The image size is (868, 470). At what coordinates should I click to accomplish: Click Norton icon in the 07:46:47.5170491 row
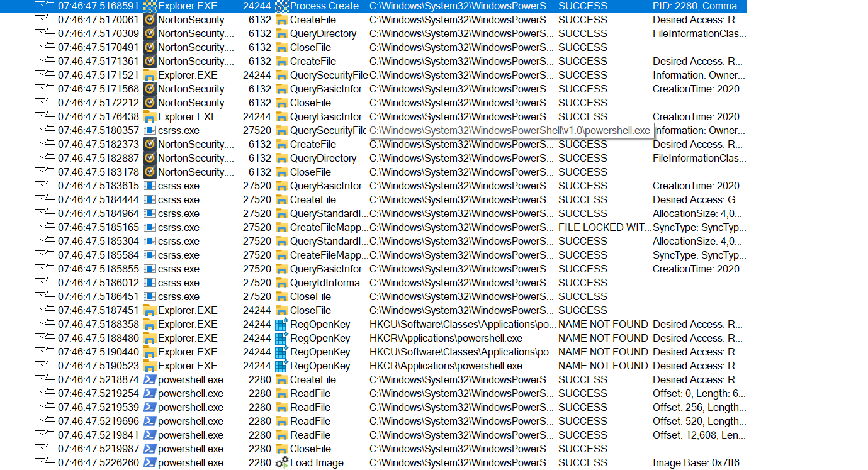click(150, 48)
